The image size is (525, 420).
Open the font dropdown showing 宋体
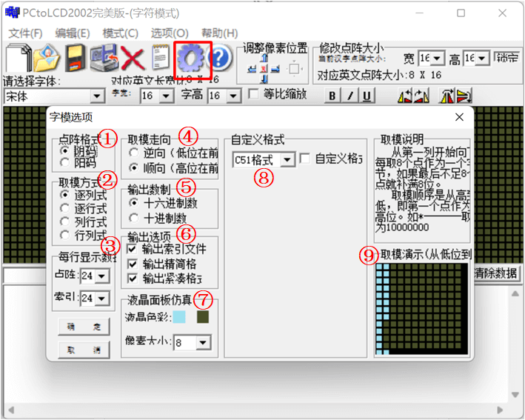(97, 96)
